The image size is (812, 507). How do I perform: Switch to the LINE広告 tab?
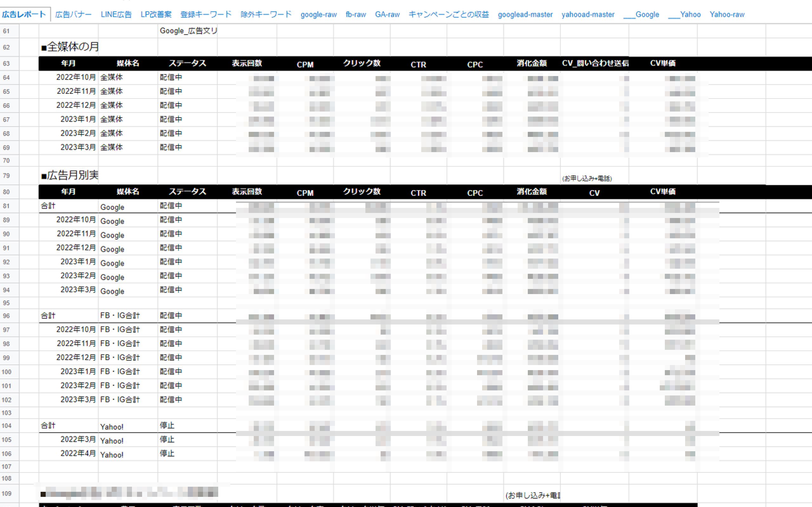coord(116,15)
